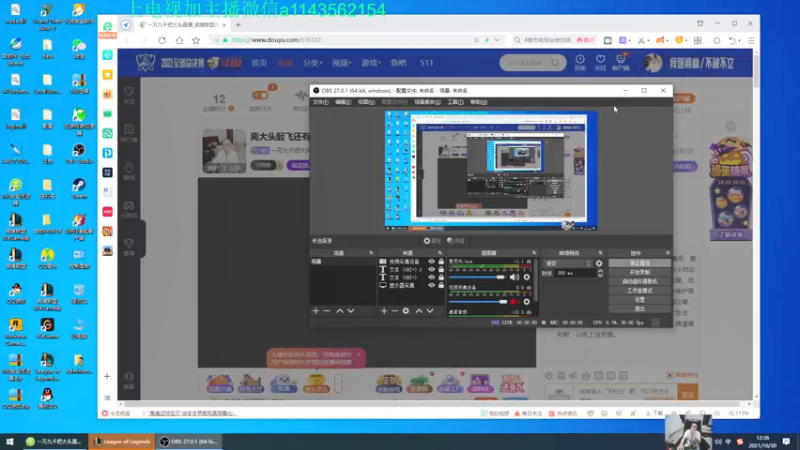Open Douyu 关注 follow heart icon in header
Screen dimensions: 800x450
(x=600, y=62)
